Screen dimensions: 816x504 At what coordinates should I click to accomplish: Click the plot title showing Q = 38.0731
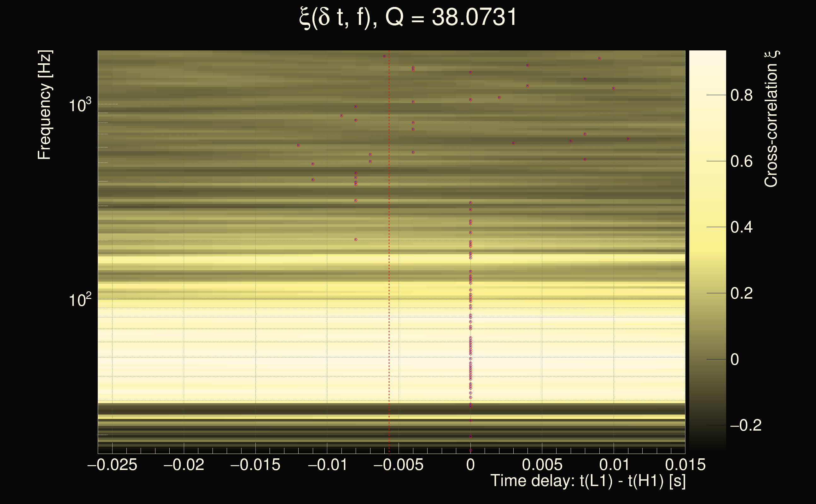(x=408, y=17)
